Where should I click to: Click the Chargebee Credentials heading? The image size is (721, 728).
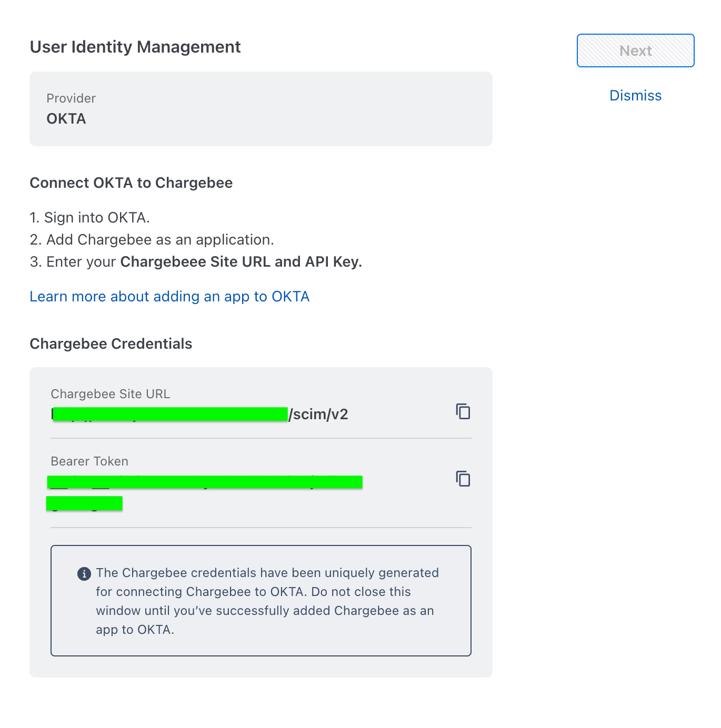click(x=111, y=344)
